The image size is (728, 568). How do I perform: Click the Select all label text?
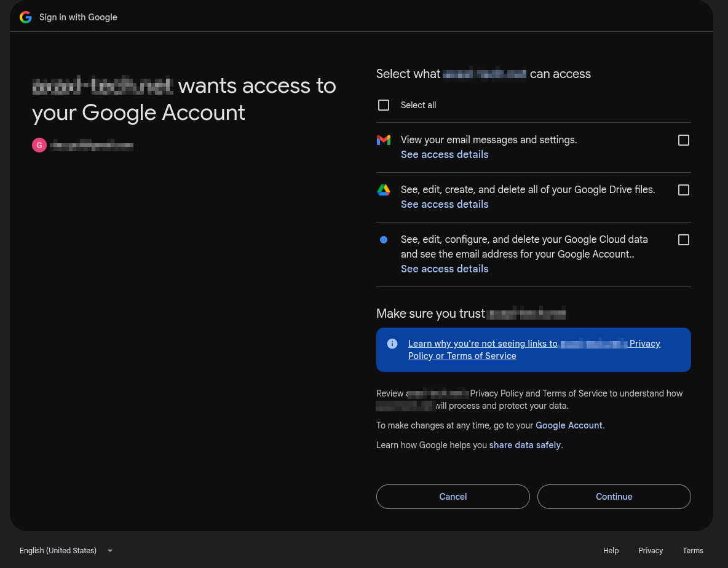(x=418, y=105)
